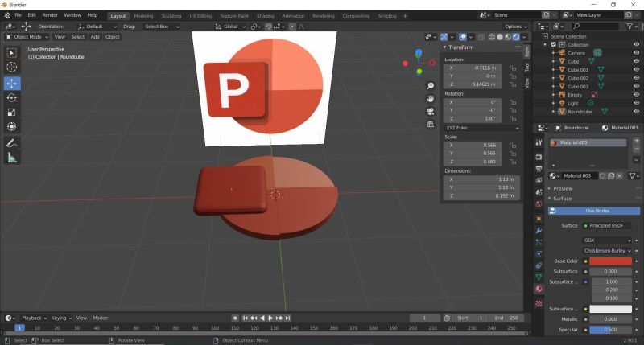Open the Object properties orange square icon
Screen dimensions: 644x345
coord(539,219)
